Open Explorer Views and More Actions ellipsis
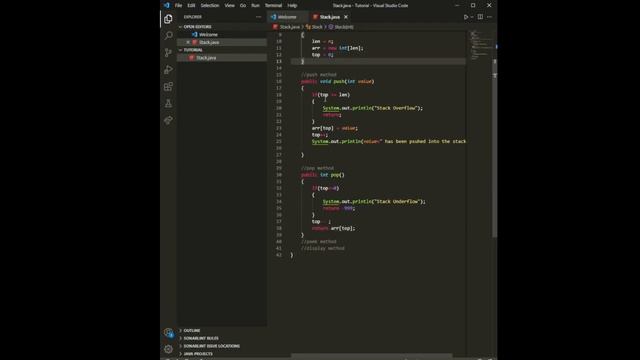Viewport: 640px width, 360px height. [258, 17]
